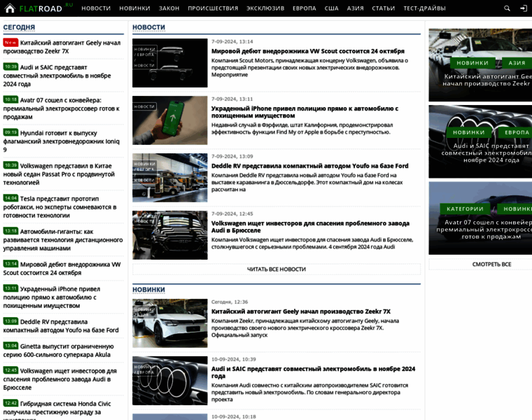This screenshot has width=532, height=420.
Task: Click the red New badge in sidebar
Action: [10, 43]
